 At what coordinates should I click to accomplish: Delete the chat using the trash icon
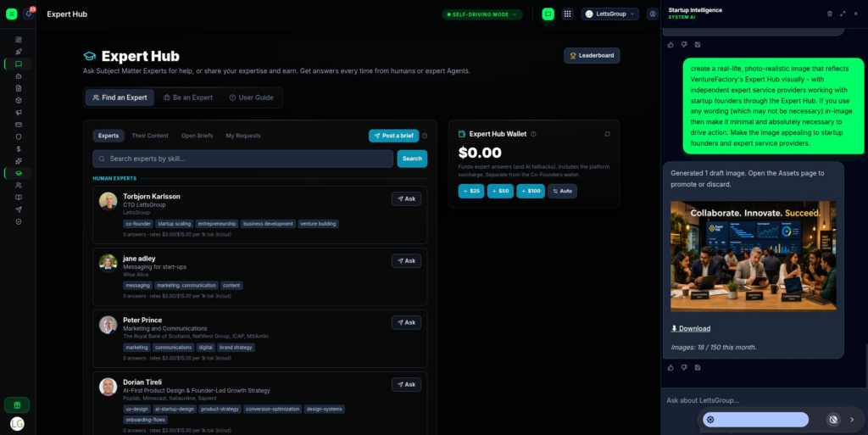[x=829, y=14]
